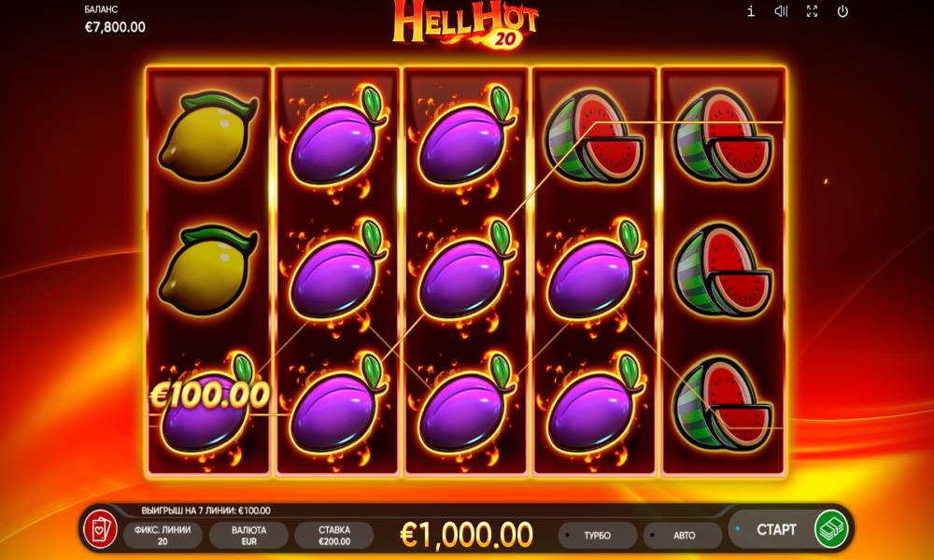Click the €100.00 win amount label

coord(209,395)
